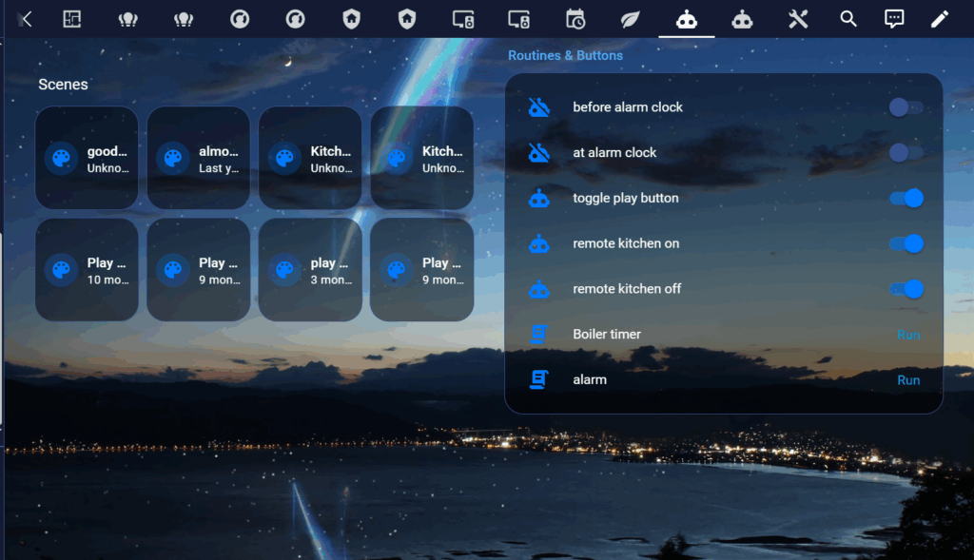
Task: Click the disabled robot icon beside 'at alarm clock'
Action: point(538,153)
